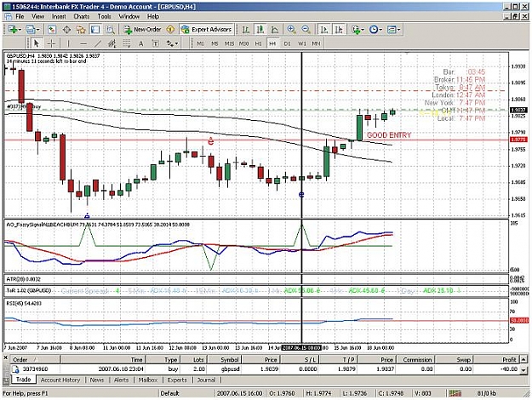The height and width of the screenshot is (400, 532).
Task: Select the Text Label tool
Action: (155, 43)
